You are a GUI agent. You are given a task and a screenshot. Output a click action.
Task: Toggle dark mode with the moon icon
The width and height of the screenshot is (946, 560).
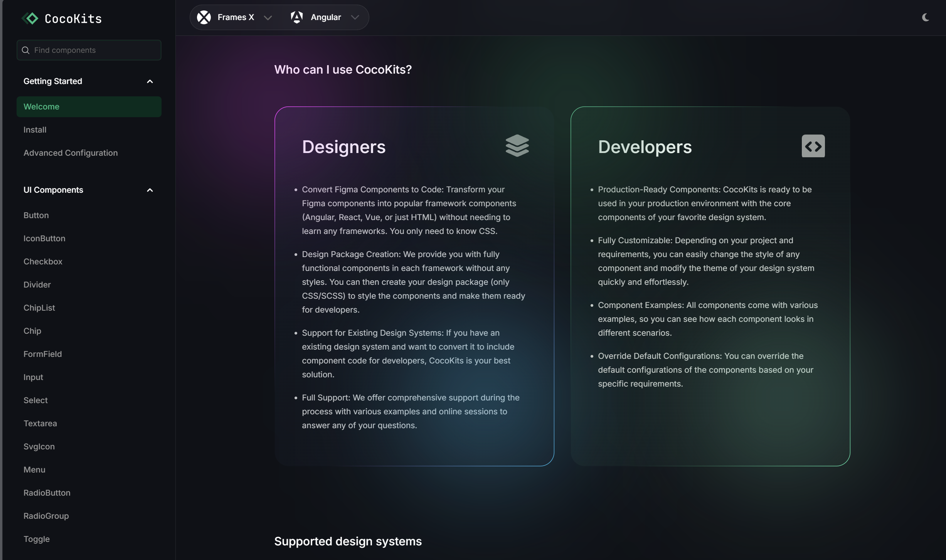click(925, 17)
